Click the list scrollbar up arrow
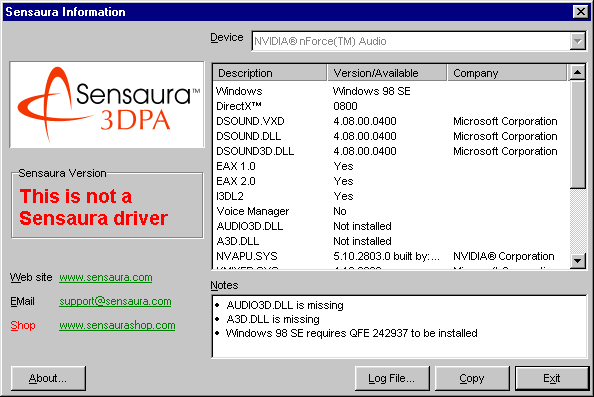This screenshot has width=594, height=397. click(x=578, y=72)
